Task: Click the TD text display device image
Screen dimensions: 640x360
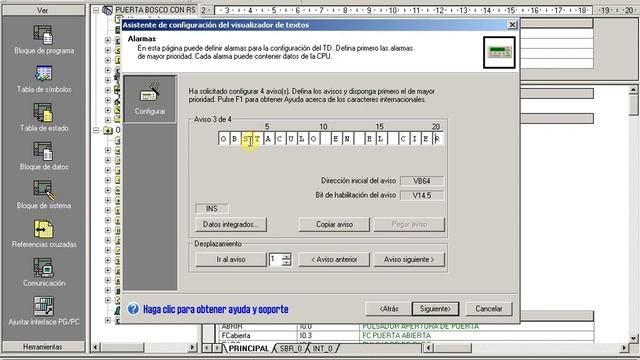Action: (x=499, y=53)
